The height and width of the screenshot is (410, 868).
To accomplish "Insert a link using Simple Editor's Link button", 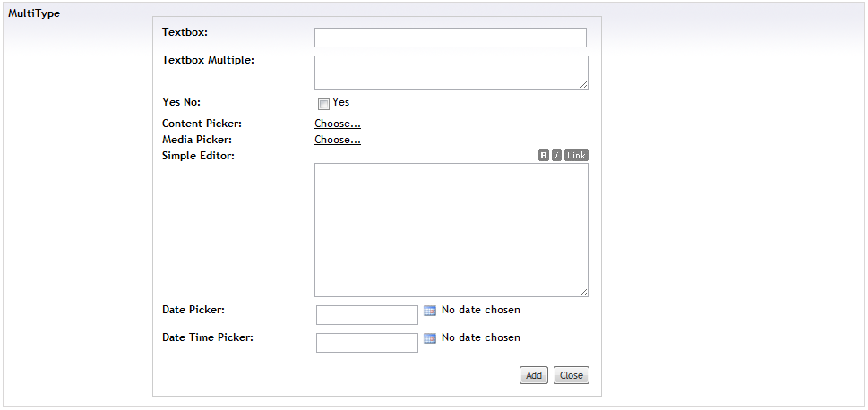I will 576,156.
